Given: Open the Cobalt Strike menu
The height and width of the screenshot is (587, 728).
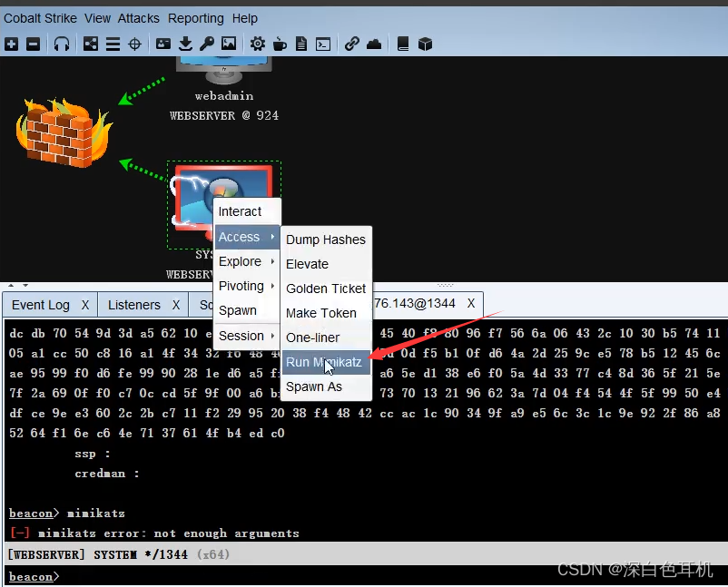Looking at the screenshot, I should 40,18.
